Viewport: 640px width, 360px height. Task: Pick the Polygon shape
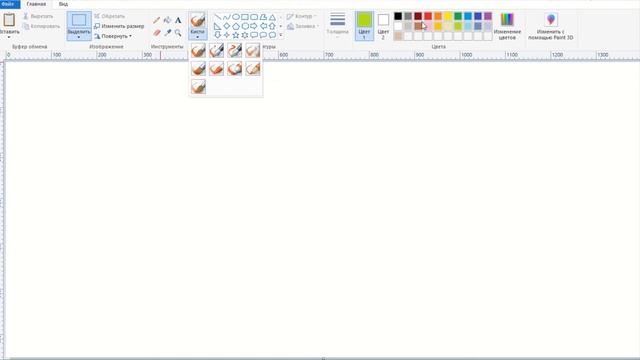point(263,17)
